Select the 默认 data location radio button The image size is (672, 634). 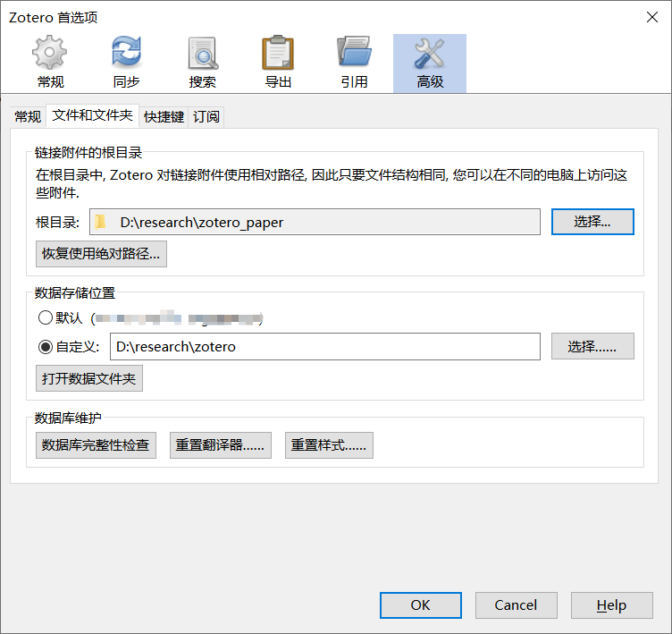(46, 317)
